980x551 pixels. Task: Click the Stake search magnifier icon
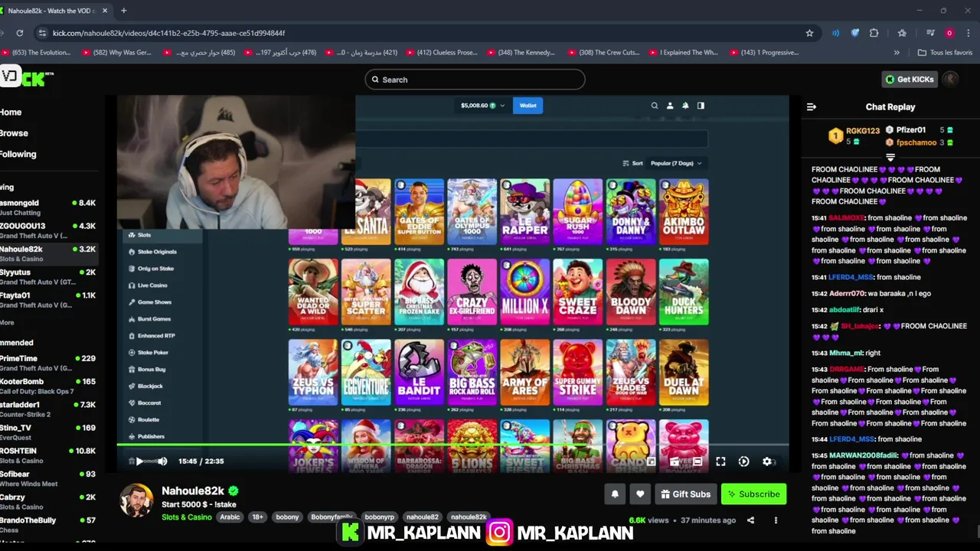655,106
